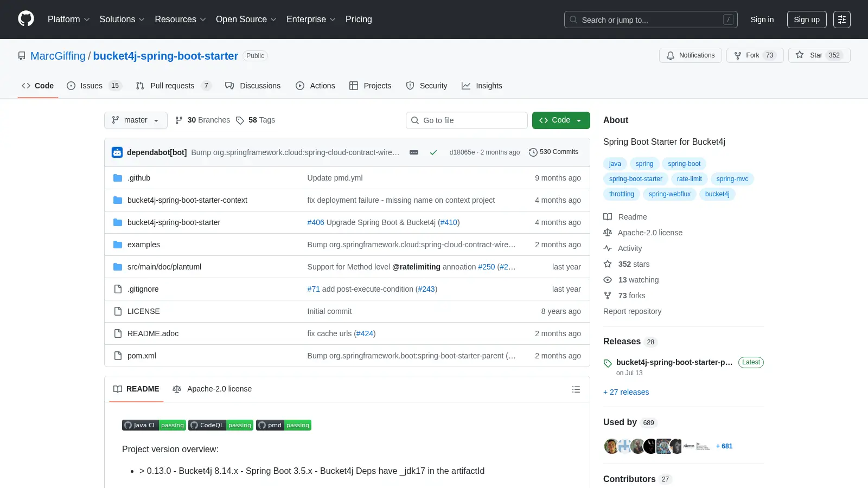Open the master branch selector dropdown
Screen dimensions: 868x488
(136, 120)
